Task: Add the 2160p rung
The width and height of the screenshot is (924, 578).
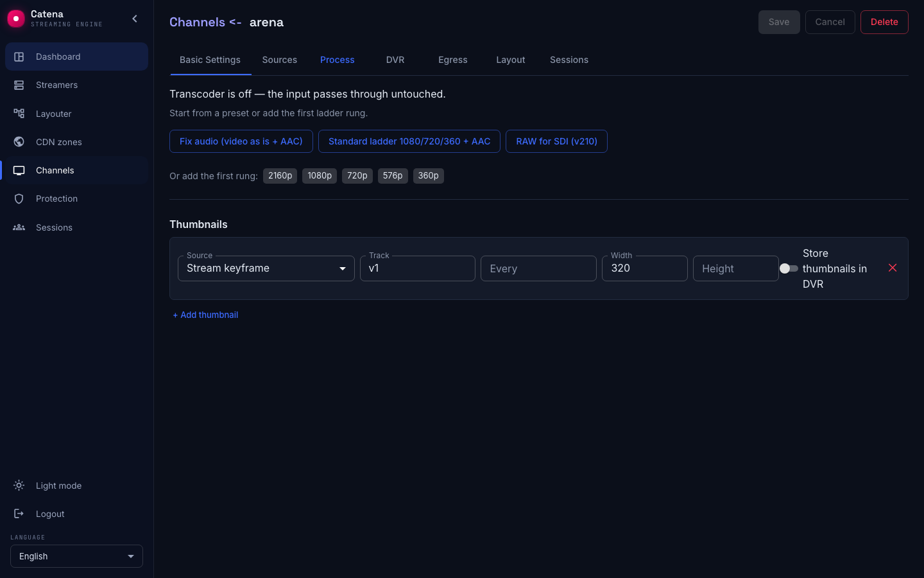Action: (x=280, y=176)
